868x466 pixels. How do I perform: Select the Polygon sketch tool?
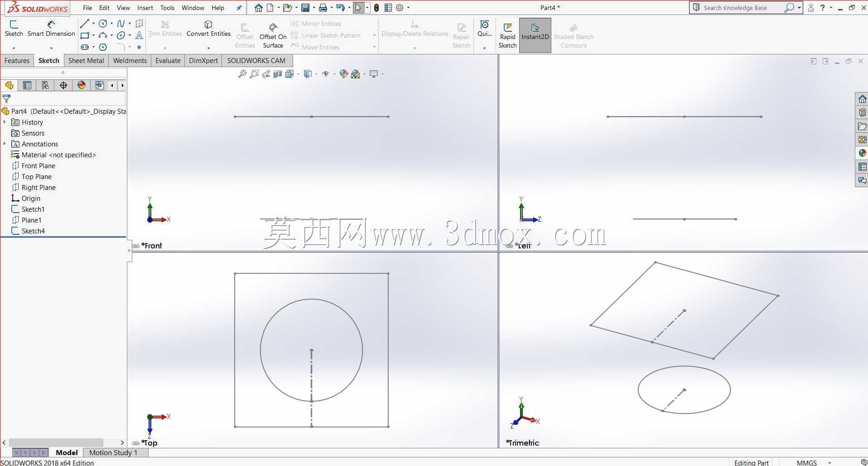pos(103,47)
